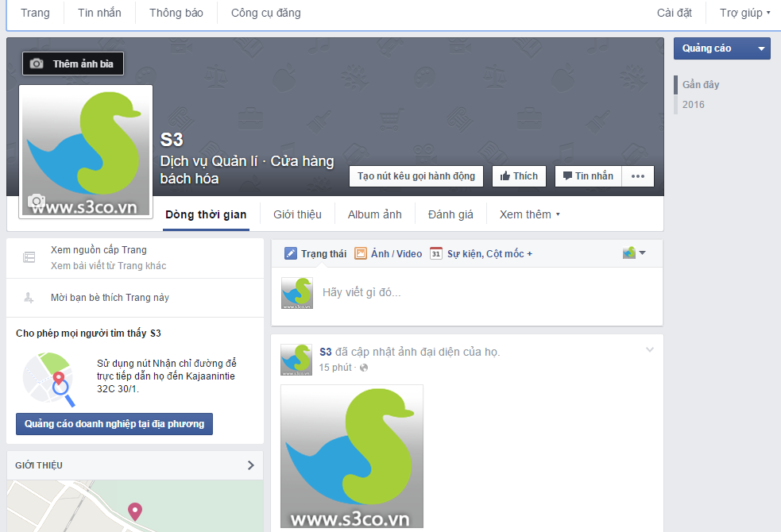Image resolution: width=781 pixels, height=532 pixels.
Task: Click Mời bạn bè thích Trang này
Action: pos(110,298)
